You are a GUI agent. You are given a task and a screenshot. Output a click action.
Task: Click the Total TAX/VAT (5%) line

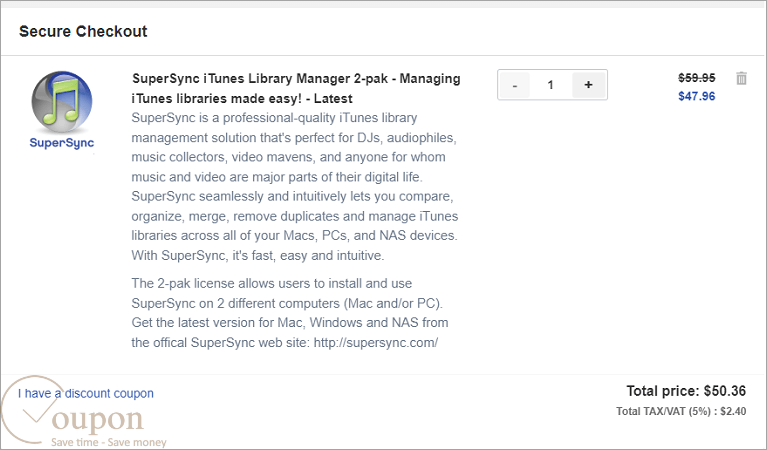[681, 411]
